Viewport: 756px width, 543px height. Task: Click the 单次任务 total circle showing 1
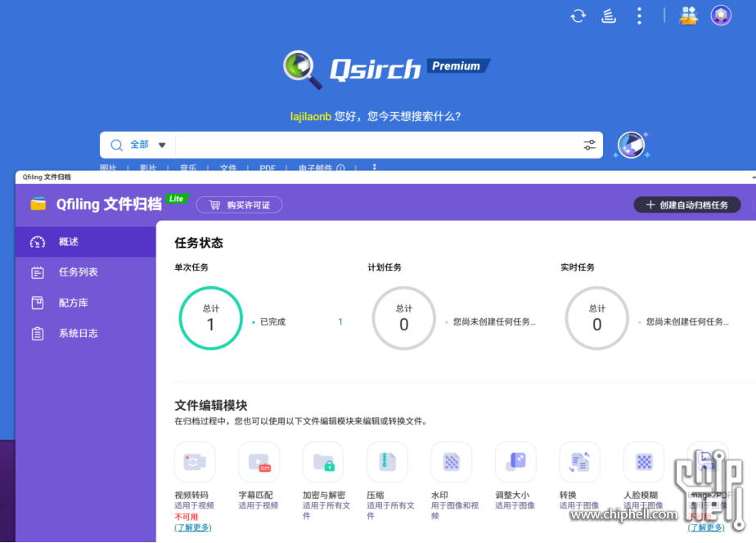211,318
